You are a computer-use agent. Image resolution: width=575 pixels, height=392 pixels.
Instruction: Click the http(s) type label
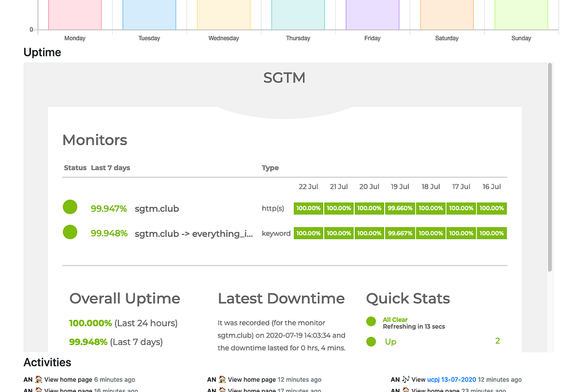273,209
